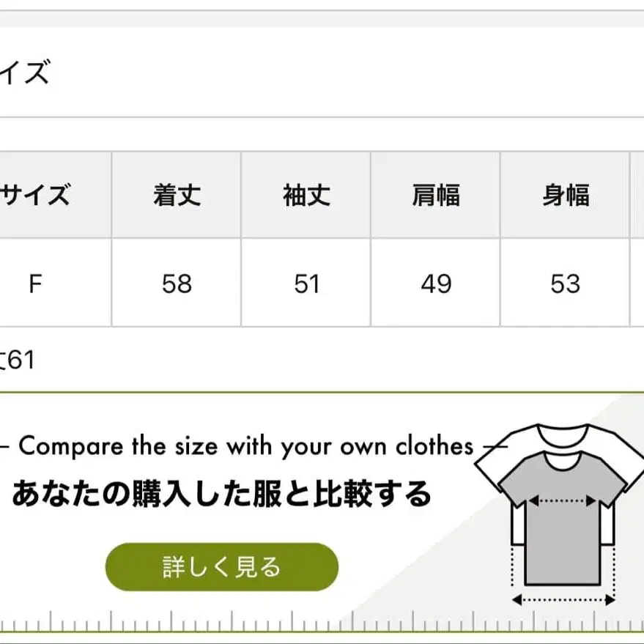Select the 身幅 column header

[x=566, y=196]
